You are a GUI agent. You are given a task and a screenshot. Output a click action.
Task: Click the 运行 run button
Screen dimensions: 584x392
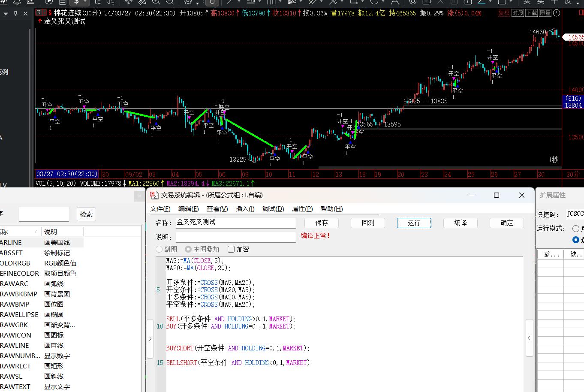(x=414, y=223)
